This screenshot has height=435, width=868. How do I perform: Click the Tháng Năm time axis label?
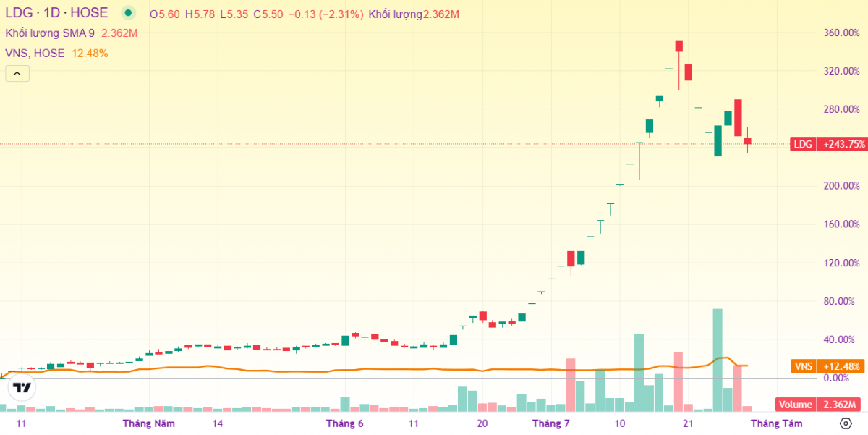[149, 423]
